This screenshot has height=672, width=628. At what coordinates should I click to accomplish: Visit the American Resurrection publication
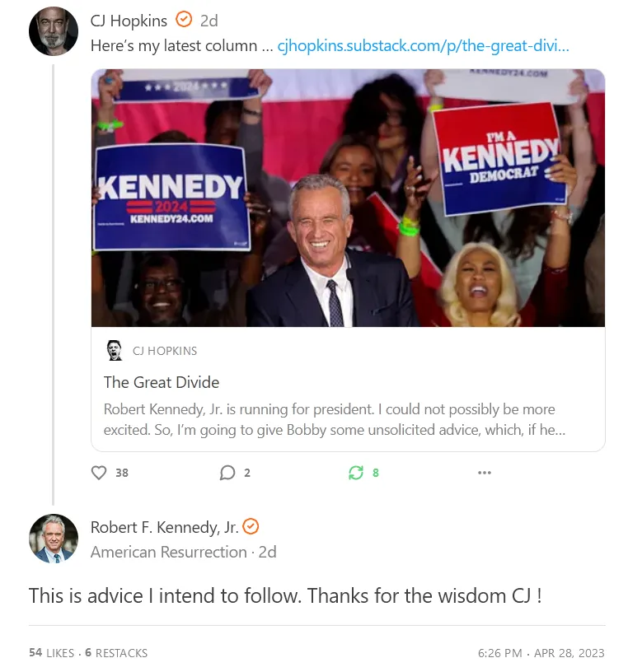168,552
